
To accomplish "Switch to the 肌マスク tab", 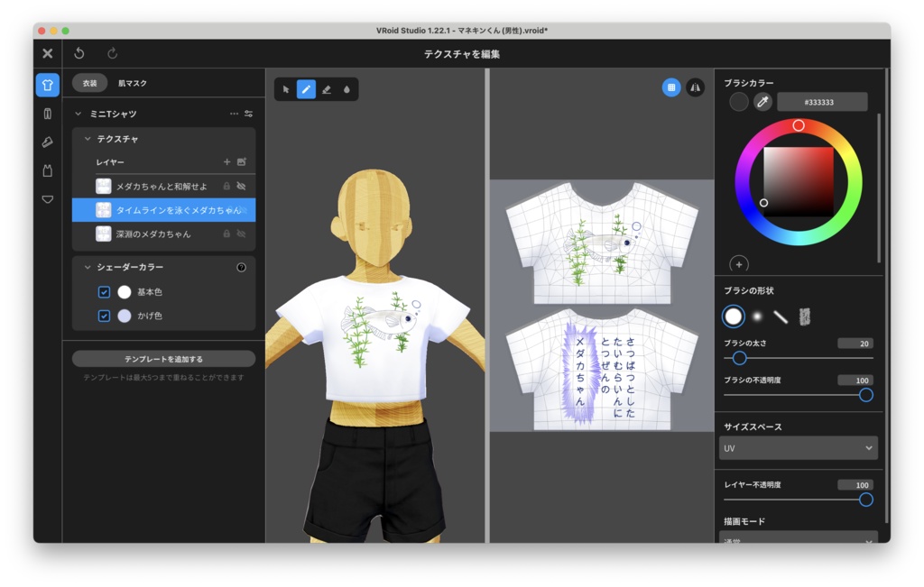I will click(x=133, y=83).
